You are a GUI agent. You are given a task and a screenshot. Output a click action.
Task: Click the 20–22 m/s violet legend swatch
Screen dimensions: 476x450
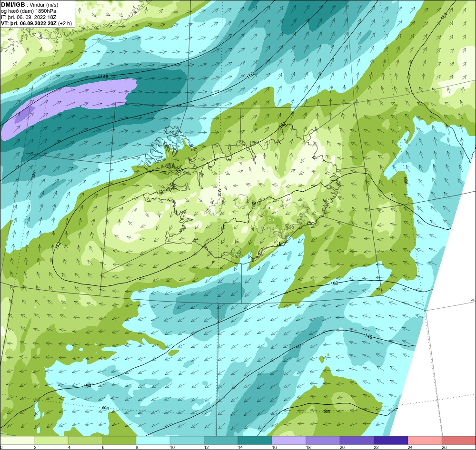tap(357, 440)
